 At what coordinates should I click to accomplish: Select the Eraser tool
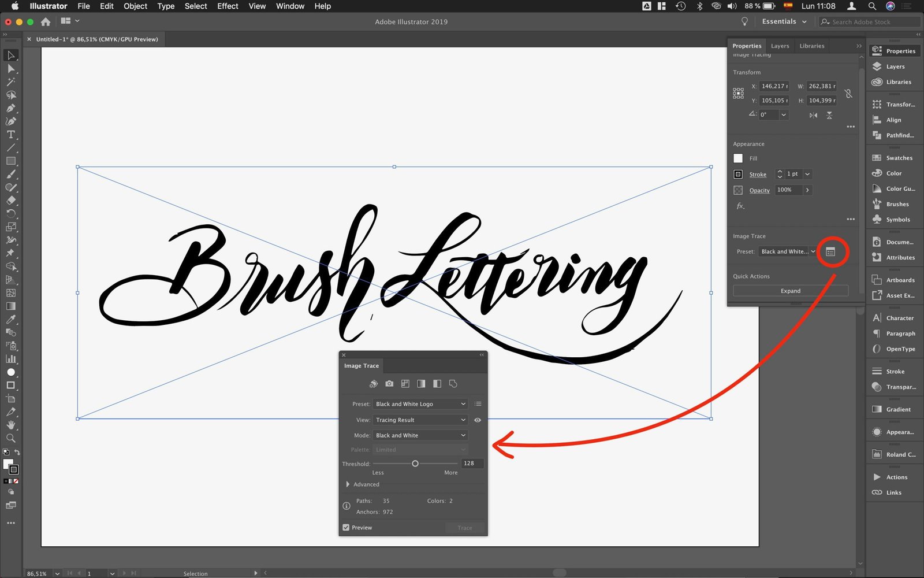[x=11, y=201]
